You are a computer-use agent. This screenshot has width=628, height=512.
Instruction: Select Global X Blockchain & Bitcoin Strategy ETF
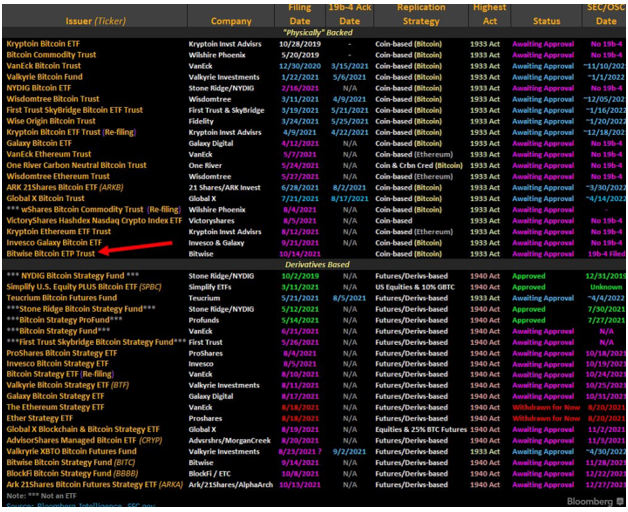(83, 429)
